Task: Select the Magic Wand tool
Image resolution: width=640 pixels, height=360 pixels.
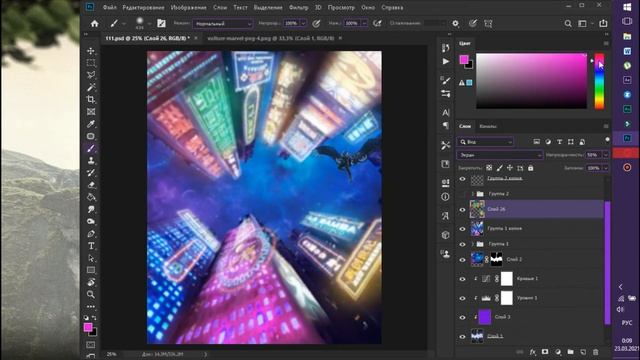Action: (x=91, y=87)
